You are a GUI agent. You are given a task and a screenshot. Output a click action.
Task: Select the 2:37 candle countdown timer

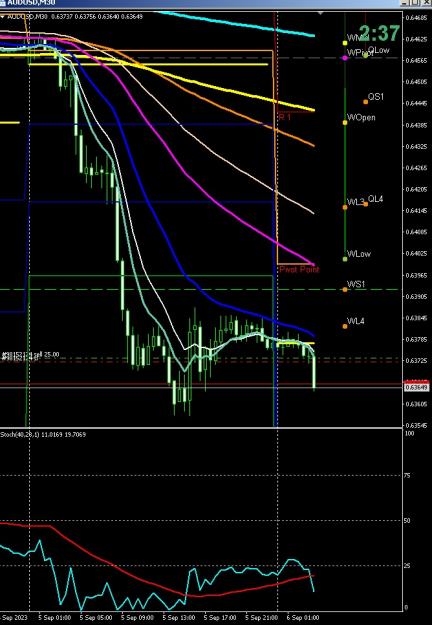click(379, 33)
